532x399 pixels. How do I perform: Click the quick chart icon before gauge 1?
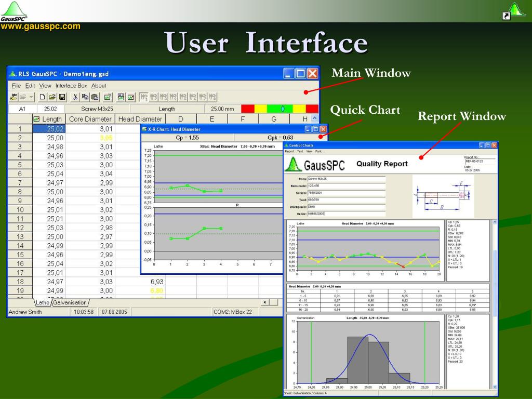tap(130, 97)
